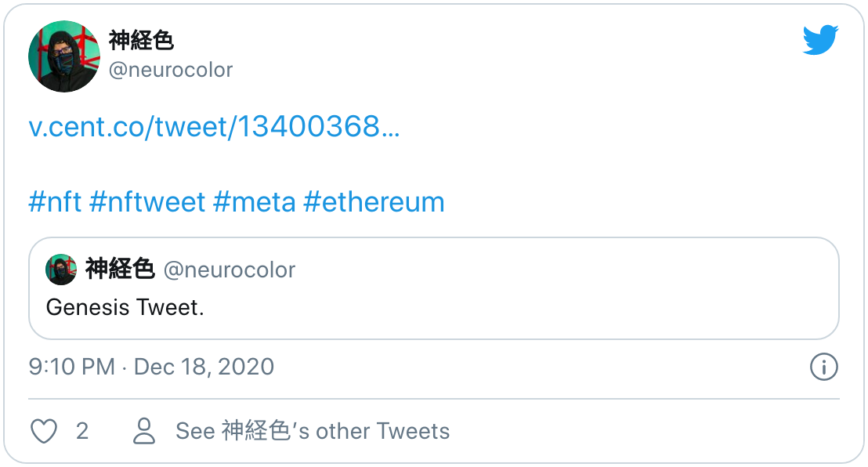Like the tweet with the heart icon
This screenshot has height=467, width=868.
pos(44,431)
